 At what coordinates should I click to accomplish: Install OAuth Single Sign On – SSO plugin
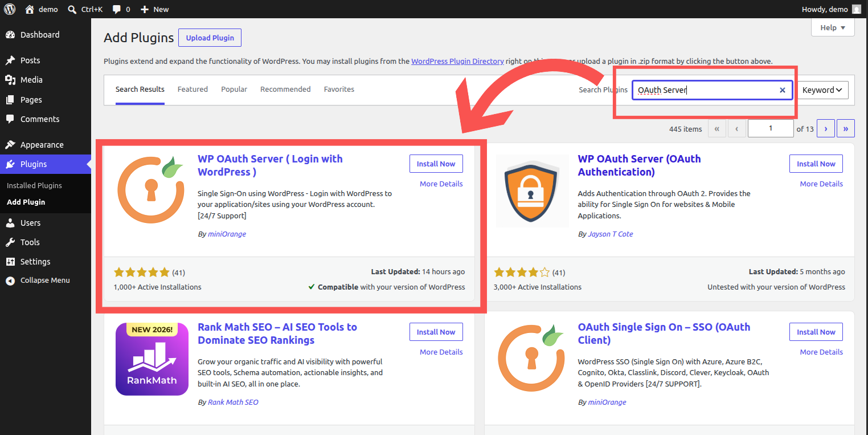pyautogui.click(x=816, y=332)
